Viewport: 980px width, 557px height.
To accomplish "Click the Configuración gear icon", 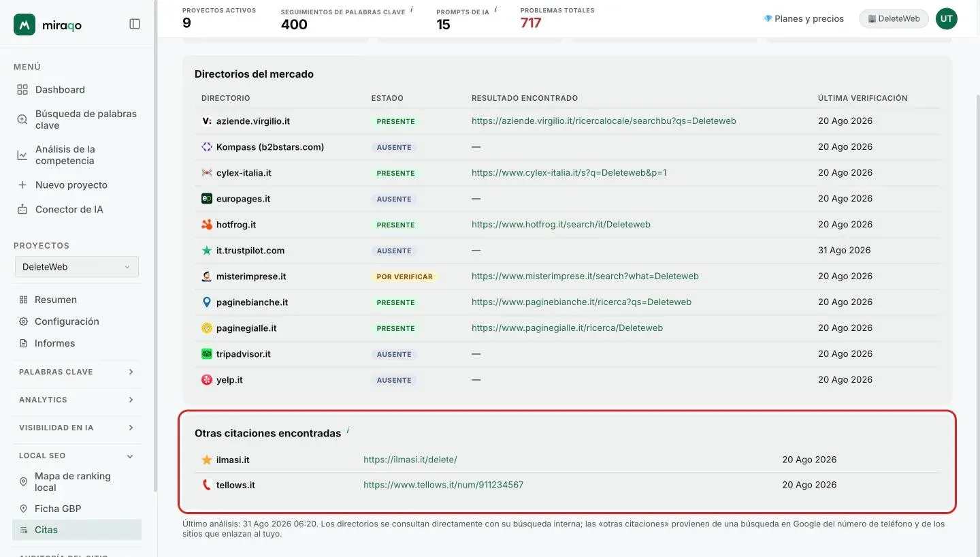I will [23, 321].
